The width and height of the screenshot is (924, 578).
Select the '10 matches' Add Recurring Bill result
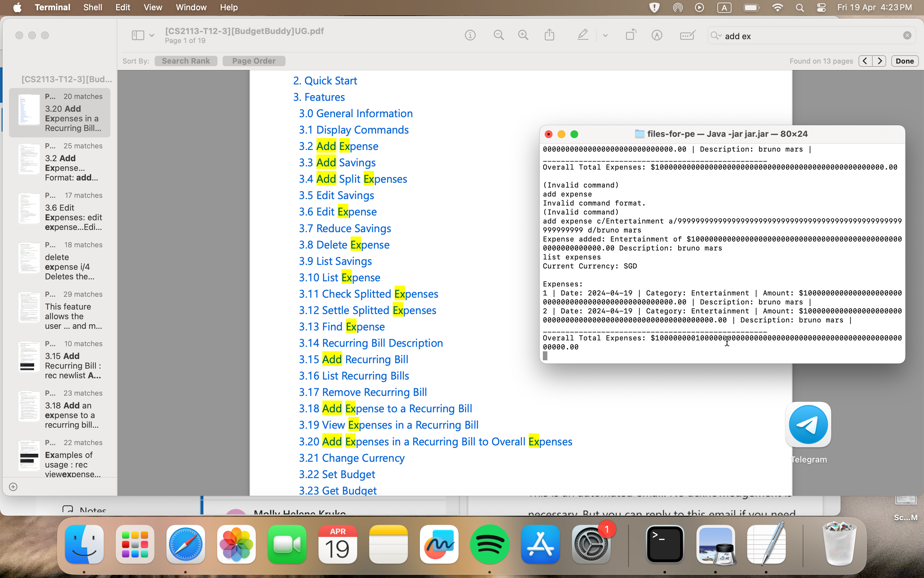click(60, 360)
